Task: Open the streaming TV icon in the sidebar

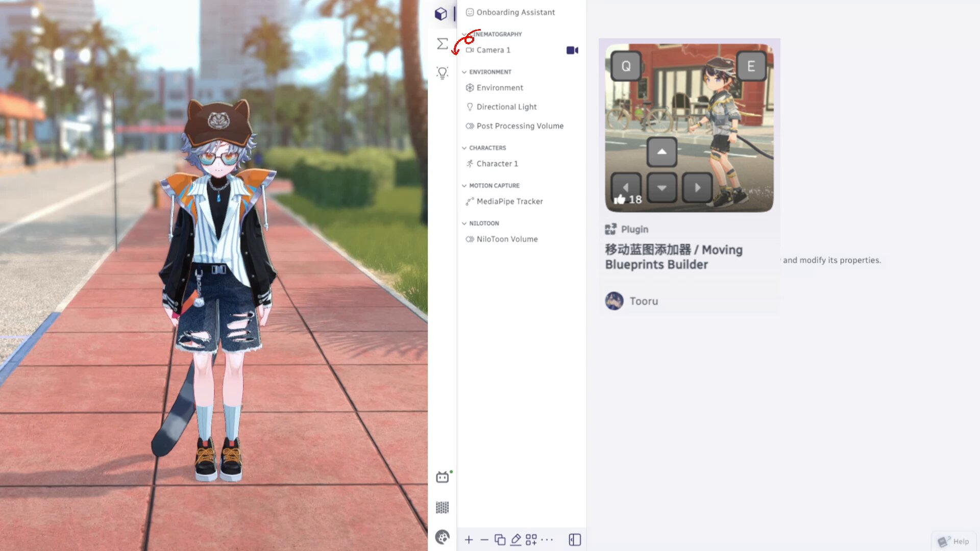Action: [x=442, y=478]
